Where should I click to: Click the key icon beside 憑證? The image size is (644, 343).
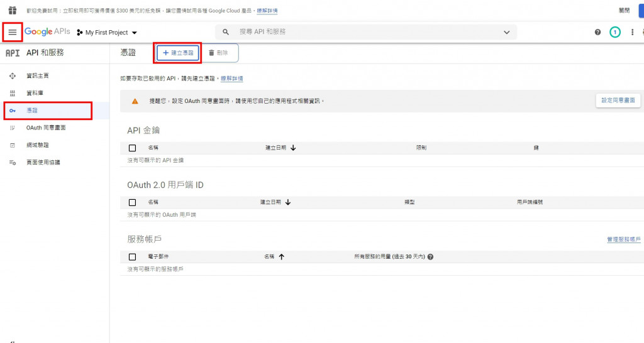tap(13, 111)
